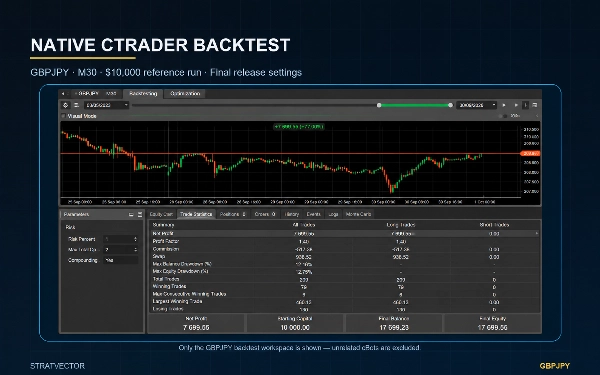The width and height of the screenshot is (600, 375).
Task: Select the Net Profit statistics row
Action: coord(343,233)
